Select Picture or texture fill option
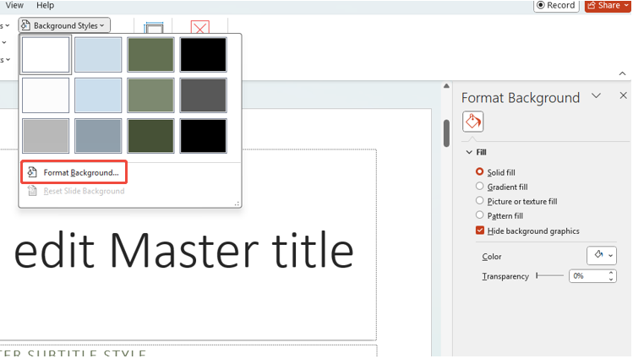 click(x=479, y=200)
